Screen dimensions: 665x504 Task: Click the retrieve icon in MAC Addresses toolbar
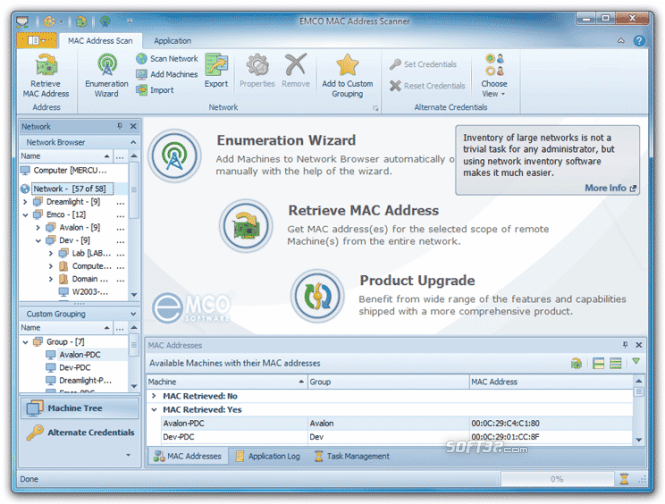coord(576,363)
